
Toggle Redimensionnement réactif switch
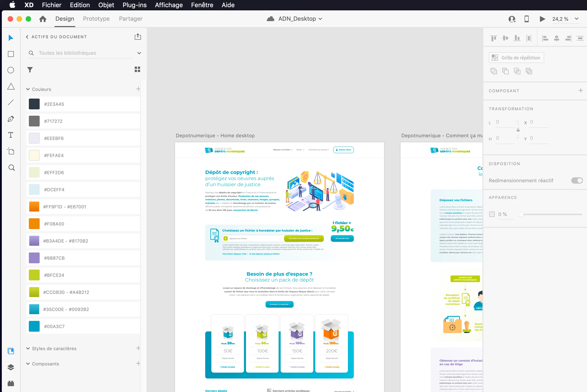tap(577, 180)
